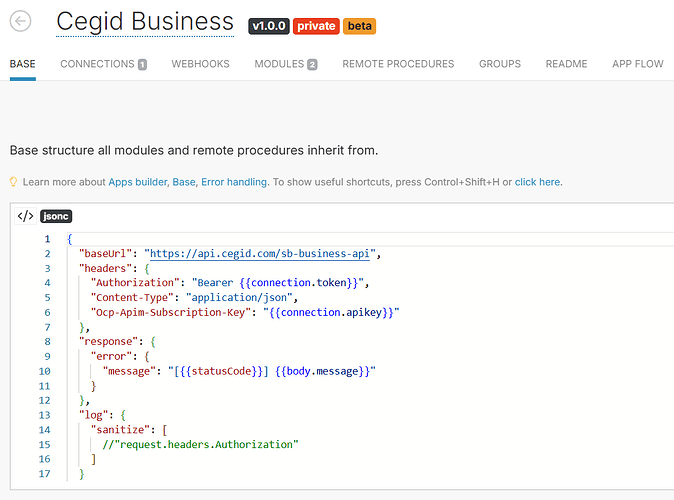Screen dimensions: 674x500
Task: Click the red private badge
Action: [316, 25]
